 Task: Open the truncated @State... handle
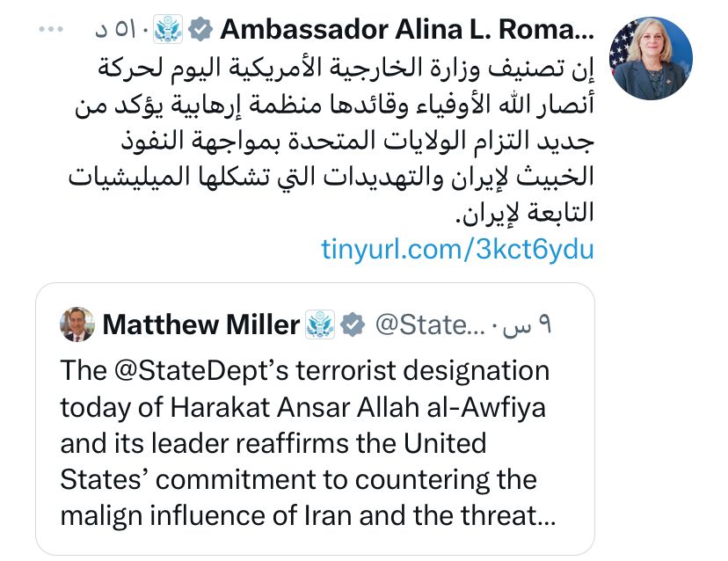(428, 325)
